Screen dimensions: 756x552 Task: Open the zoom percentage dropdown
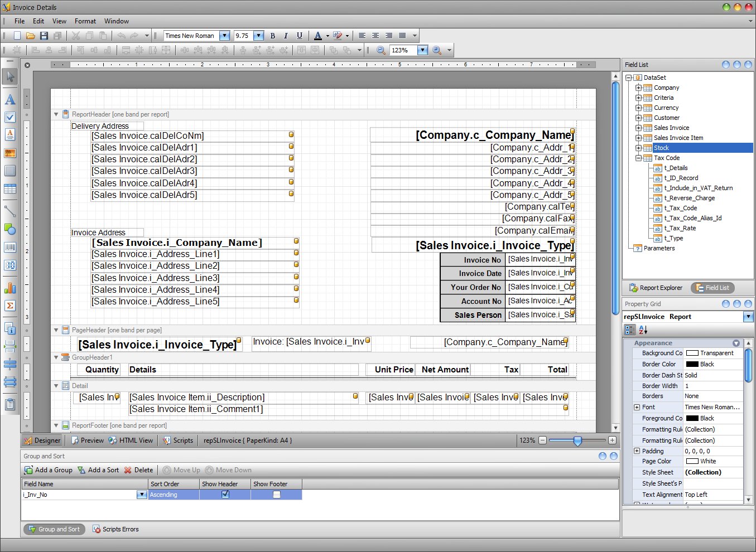pos(422,50)
